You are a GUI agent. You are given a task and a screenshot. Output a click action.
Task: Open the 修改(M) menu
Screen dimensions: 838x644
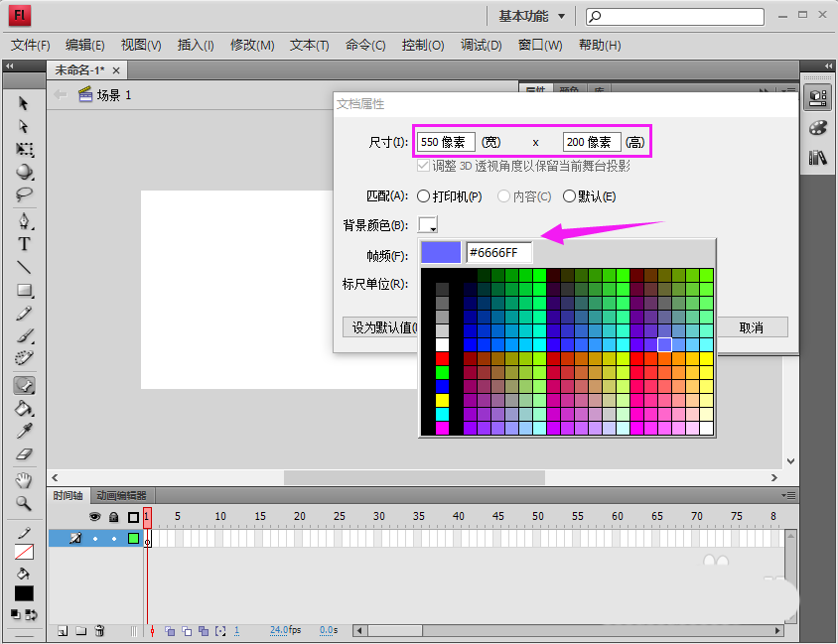click(x=252, y=46)
